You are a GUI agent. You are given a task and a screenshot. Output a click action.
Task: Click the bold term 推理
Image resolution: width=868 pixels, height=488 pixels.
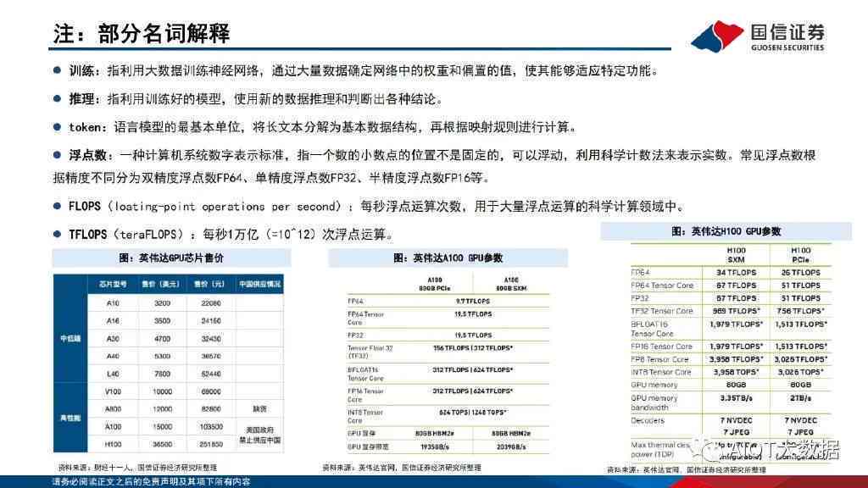click(81, 99)
